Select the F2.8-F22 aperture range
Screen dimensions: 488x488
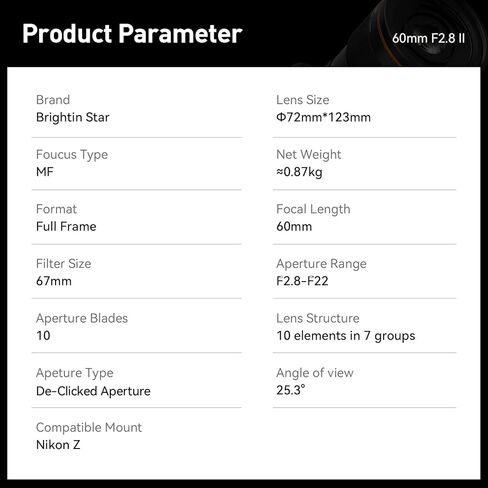pos(302,281)
